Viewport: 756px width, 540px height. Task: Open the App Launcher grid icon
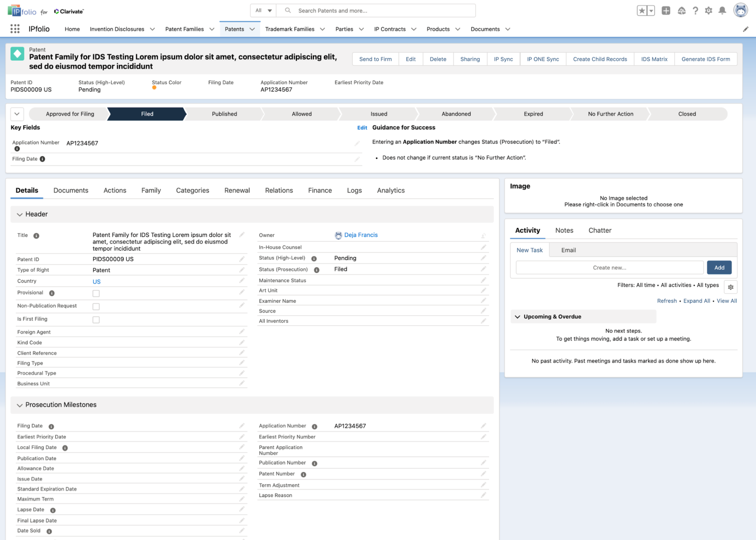tap(15, 29)
